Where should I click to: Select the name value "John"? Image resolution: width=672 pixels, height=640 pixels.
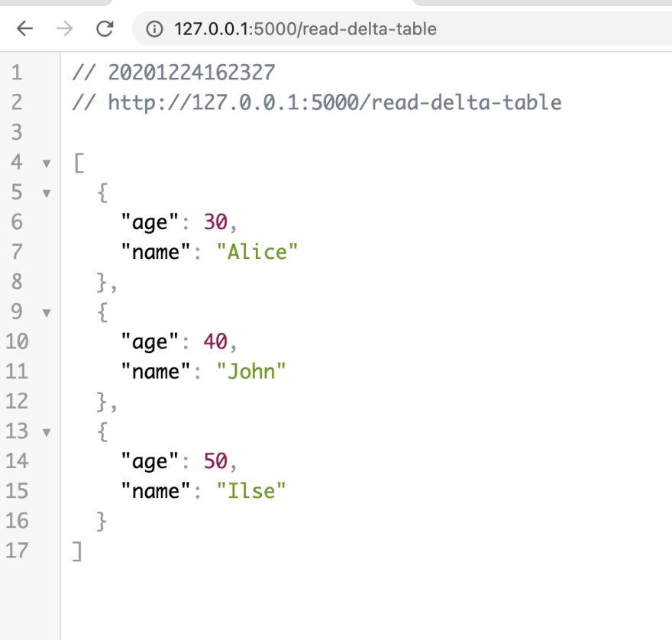coord(250,371)
